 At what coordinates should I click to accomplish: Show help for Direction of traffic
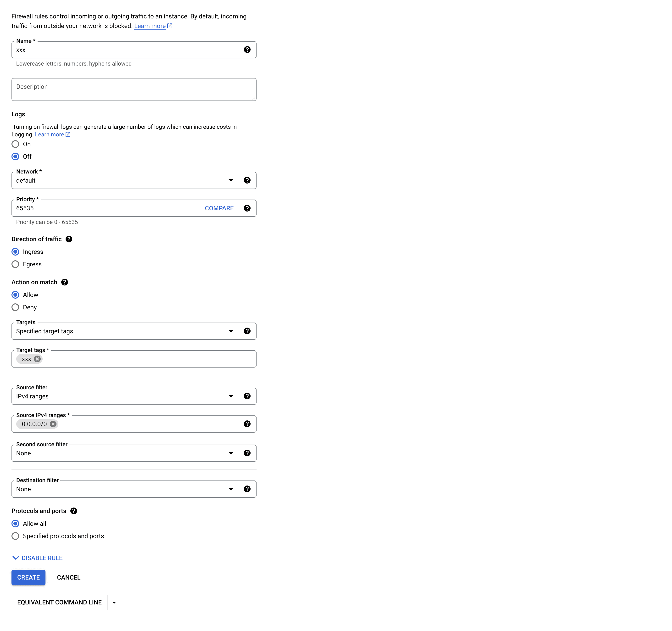[69, 239]
